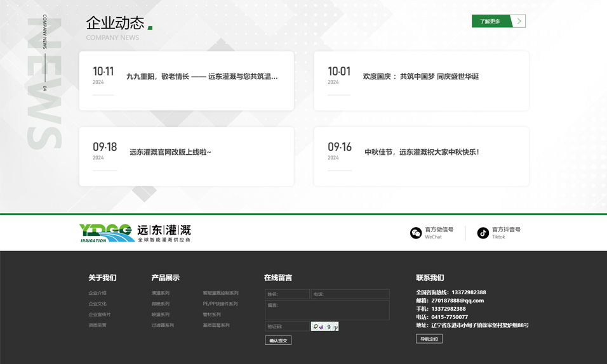
Task: Open the 欢度国庆 10-01 news card
Action: (420, 77)
